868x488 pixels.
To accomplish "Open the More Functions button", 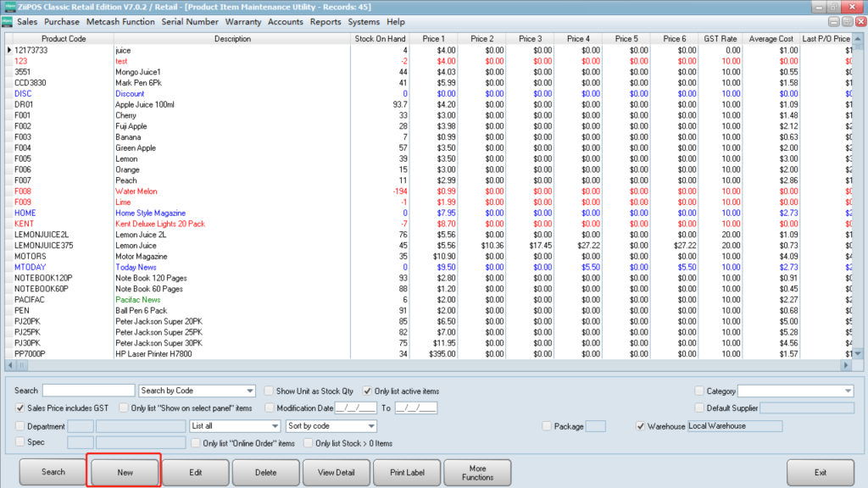I will tap(477, 472).
